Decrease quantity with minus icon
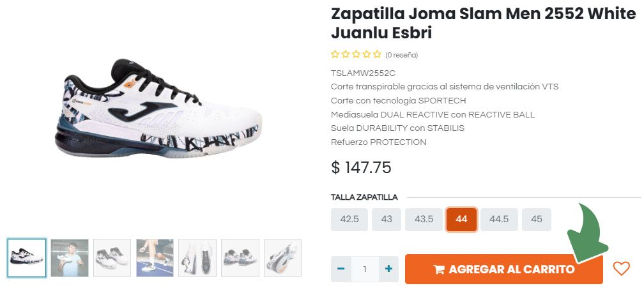Image resolution: width=644 pixels, height=288 pixels. point(341,269)
